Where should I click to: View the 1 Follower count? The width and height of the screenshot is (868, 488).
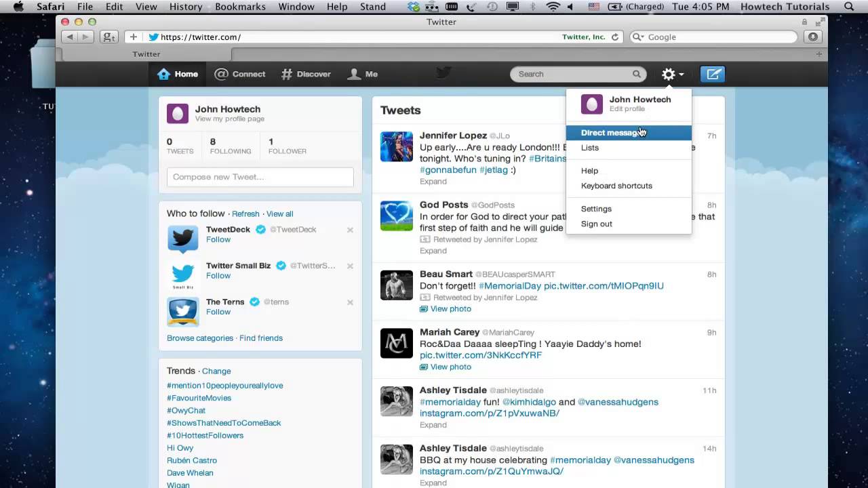click(x=288, y=146)
